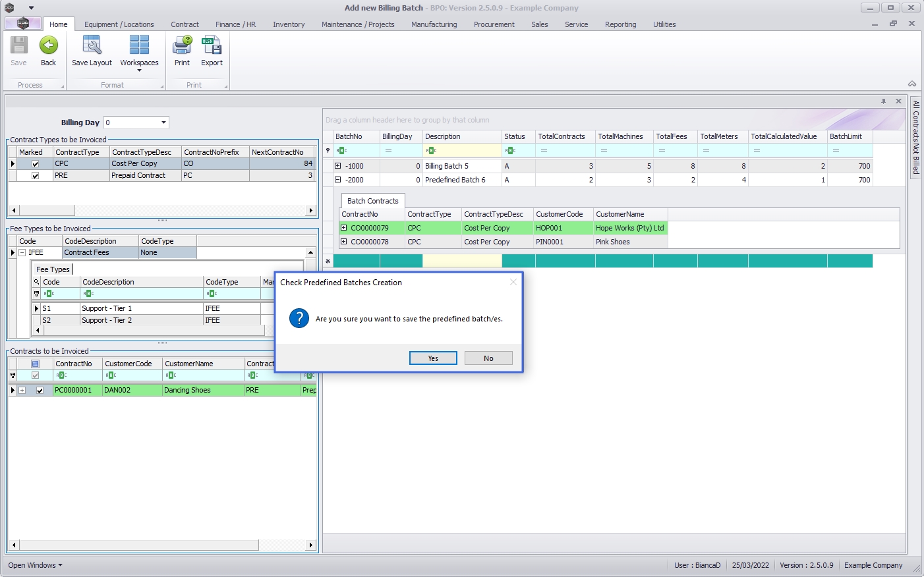Viewport: 924px width, 577px height.
Task: Click the Save Layout icon
Action: (x=92, y=45)
